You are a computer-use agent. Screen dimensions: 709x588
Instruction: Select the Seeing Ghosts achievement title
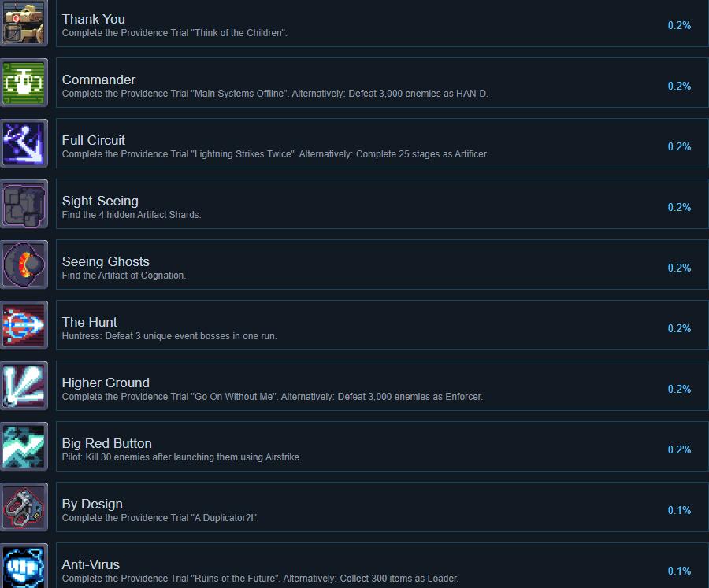(x=106, y=261)
